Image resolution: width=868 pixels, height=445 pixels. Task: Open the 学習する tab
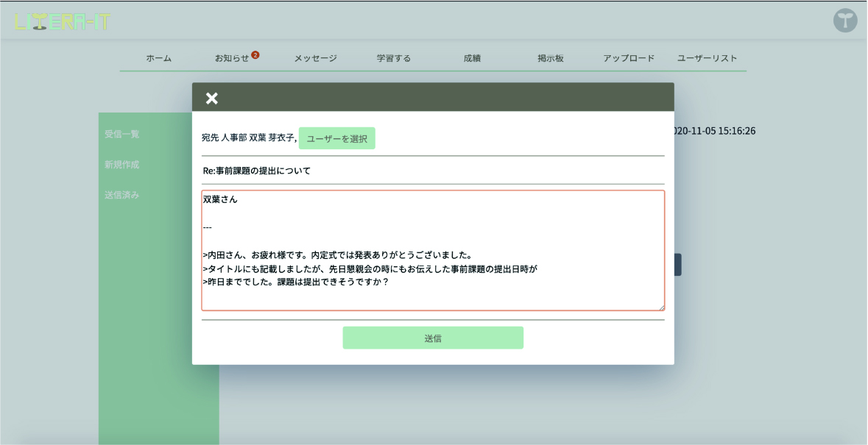[x=394, y=58]
